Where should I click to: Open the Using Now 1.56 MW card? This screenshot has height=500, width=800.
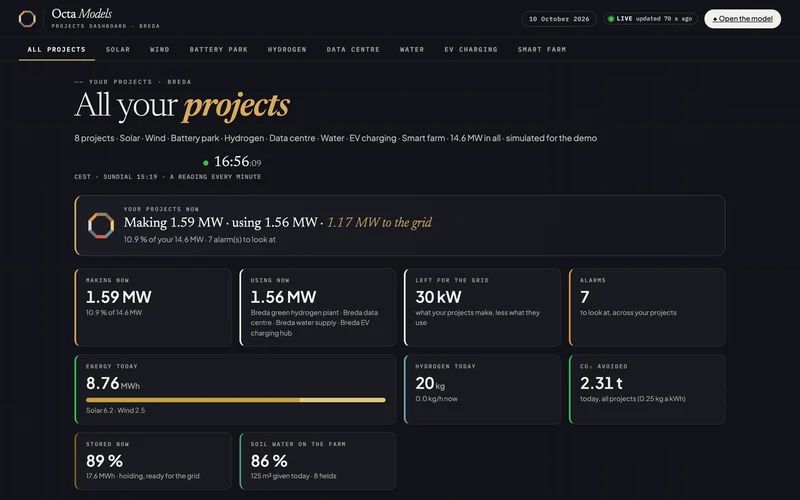click(x=318, y=307)
